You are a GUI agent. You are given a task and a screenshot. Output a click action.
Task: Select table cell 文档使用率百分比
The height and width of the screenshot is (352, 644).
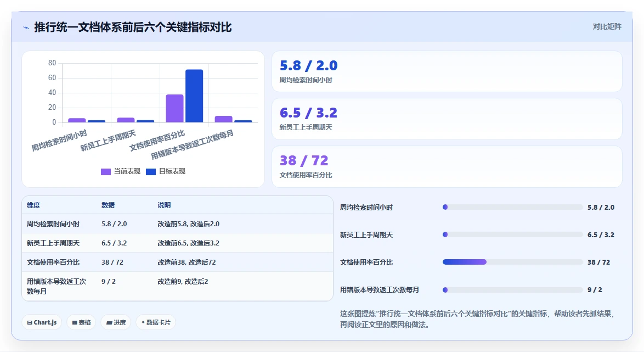(53, 262)
